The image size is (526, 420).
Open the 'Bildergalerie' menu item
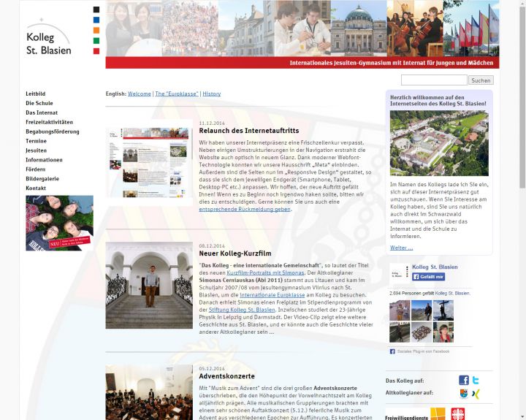click(42, 178)
